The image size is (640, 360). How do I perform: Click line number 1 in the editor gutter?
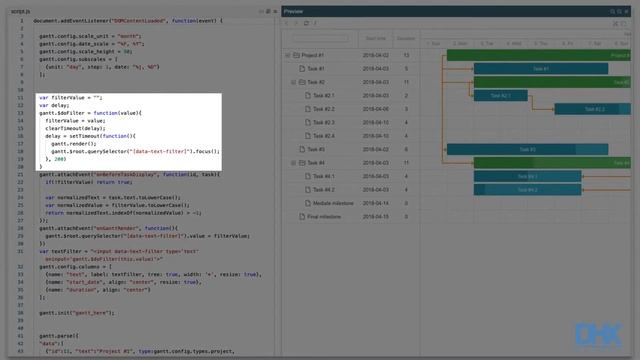click(x=22, y=20)
